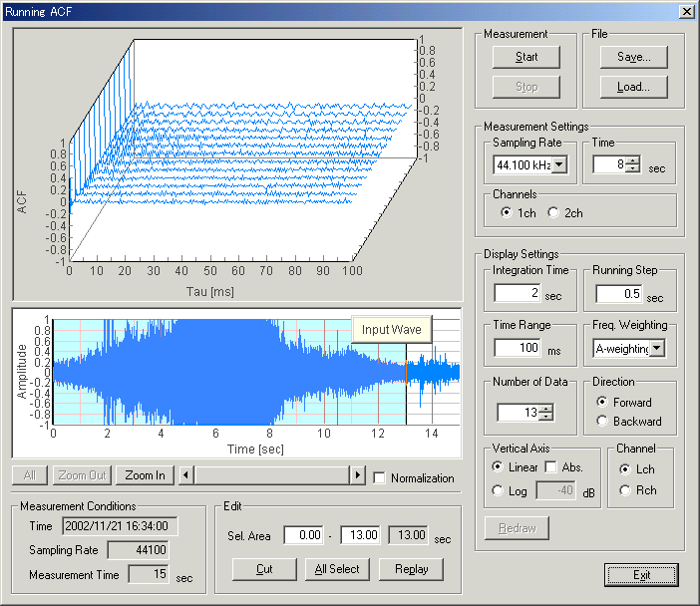
Task: Click the selection length field 13.00
Action: (409, 534)
